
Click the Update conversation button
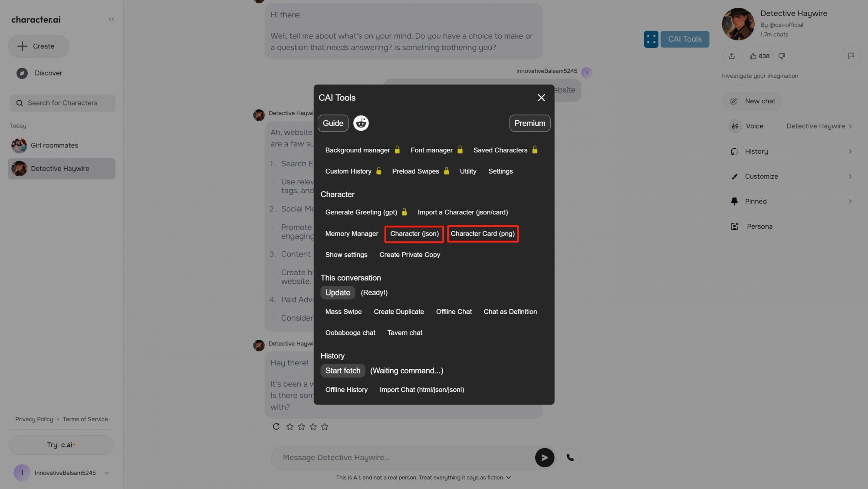338,292
